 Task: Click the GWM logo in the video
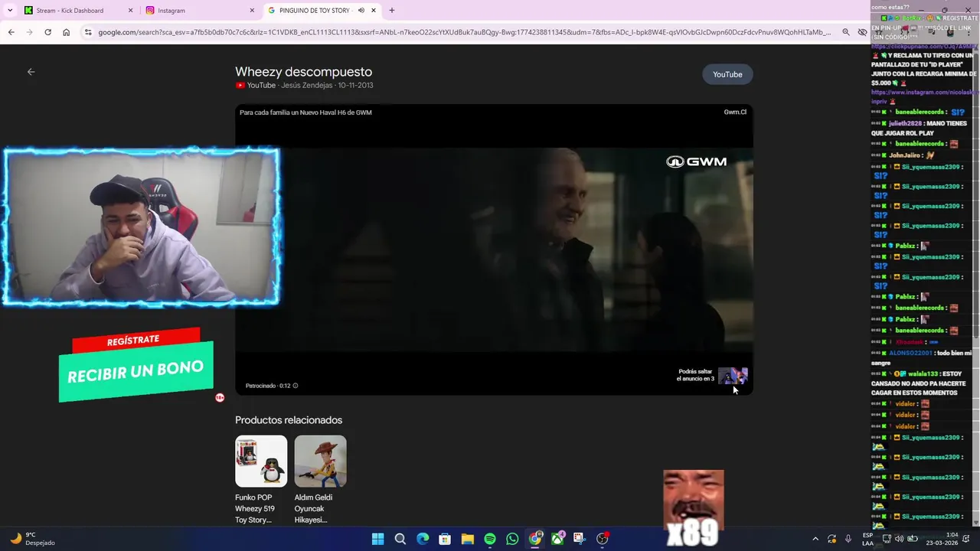[696, 161]
